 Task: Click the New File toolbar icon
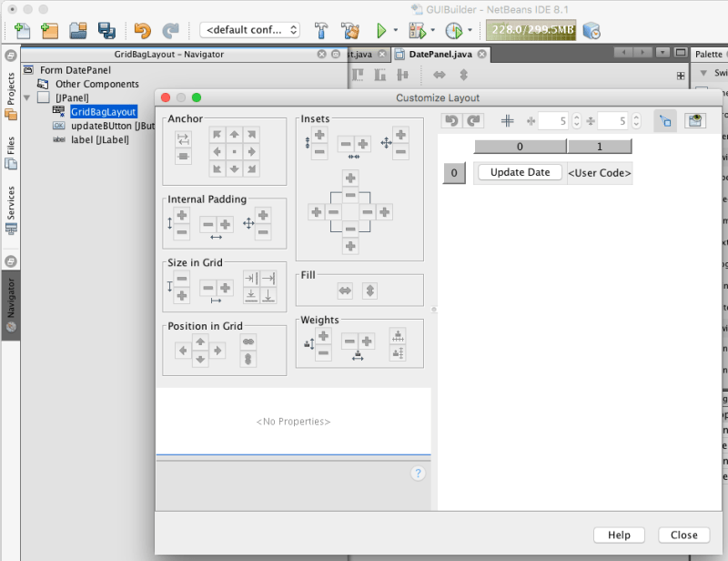(x=22, y=29)
